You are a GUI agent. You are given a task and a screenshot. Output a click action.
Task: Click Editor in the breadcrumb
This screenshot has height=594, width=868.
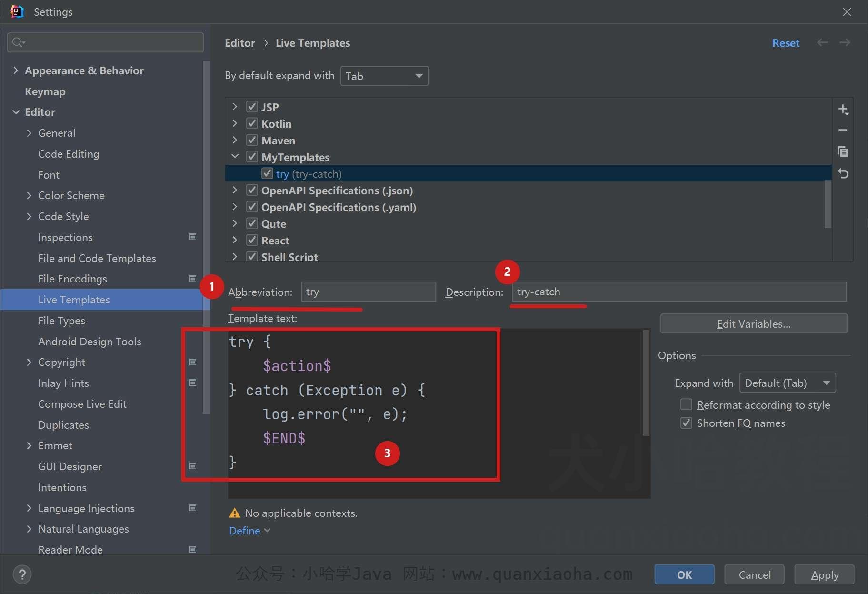pos(239,43)
